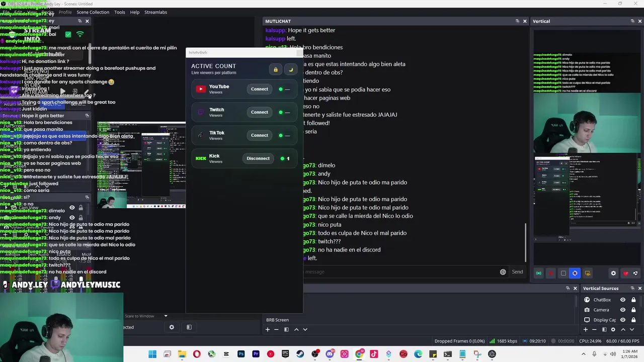
Task: Undock the Vertical Sources panel
Action: click(631, 289)
